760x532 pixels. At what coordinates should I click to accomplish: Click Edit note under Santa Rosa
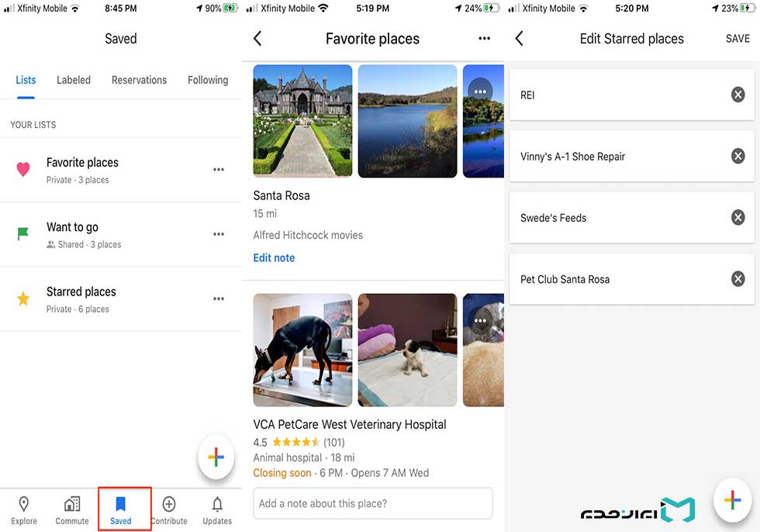click(x=274, y=257)
